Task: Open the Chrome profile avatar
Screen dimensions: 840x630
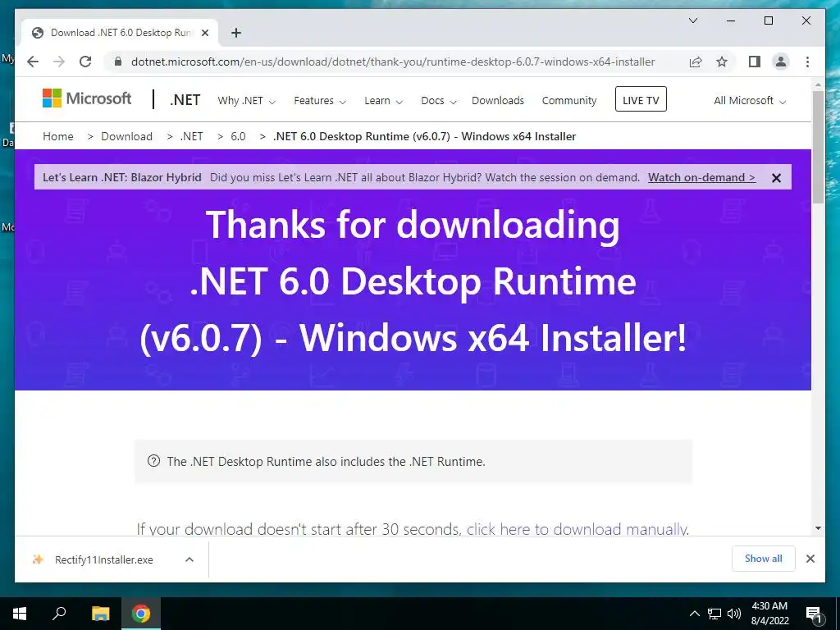Action: tap(781, 62)
